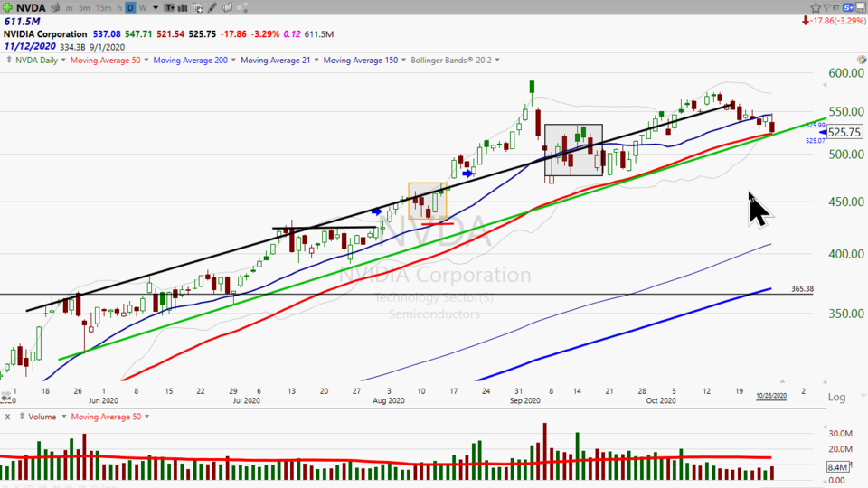868x488 pixels.
Task: Toggle the Log scale button
Action: [836, 398]
